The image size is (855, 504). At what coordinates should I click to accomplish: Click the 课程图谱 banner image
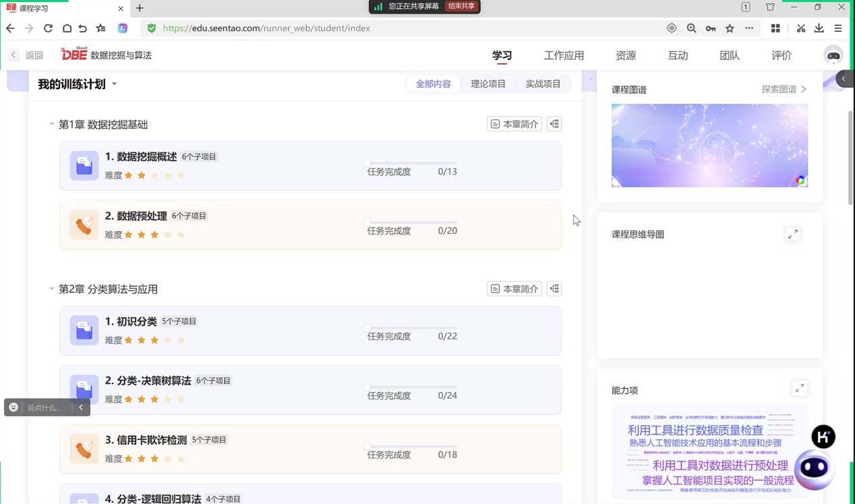(x=709, y=146)
